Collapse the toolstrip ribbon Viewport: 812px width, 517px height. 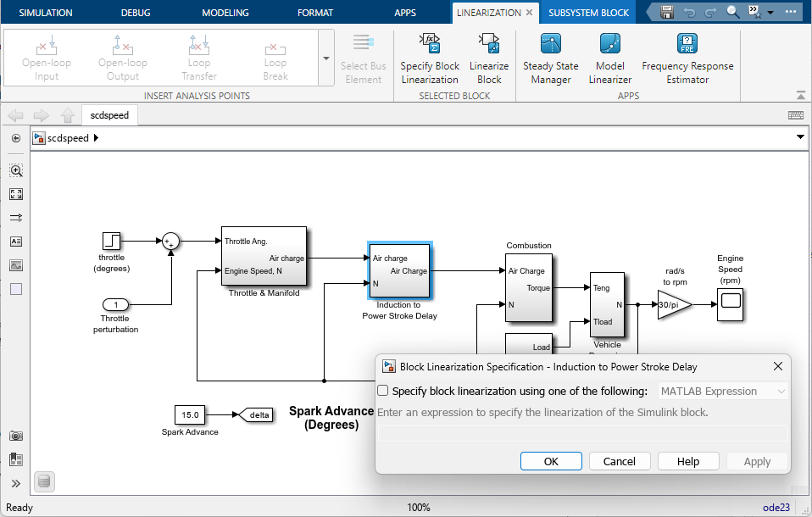(x=801, y=95)
